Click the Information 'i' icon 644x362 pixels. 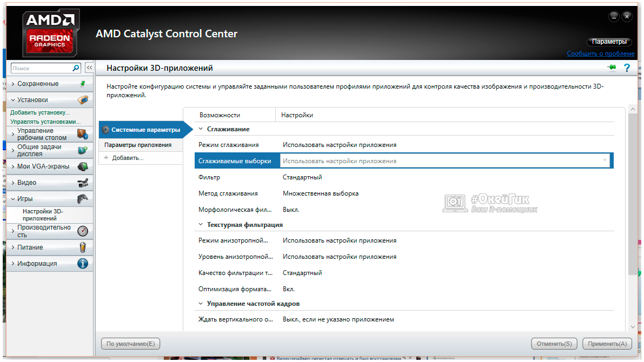tap(83, 264)
